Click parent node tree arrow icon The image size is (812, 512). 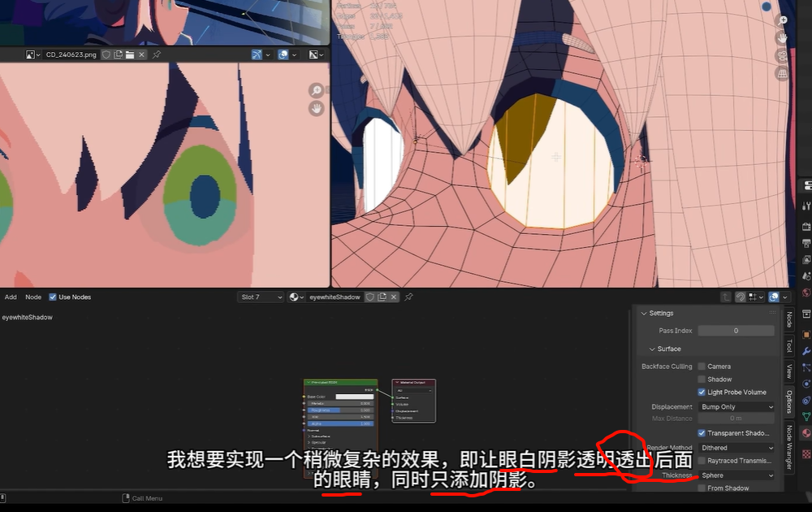[725, 297]
